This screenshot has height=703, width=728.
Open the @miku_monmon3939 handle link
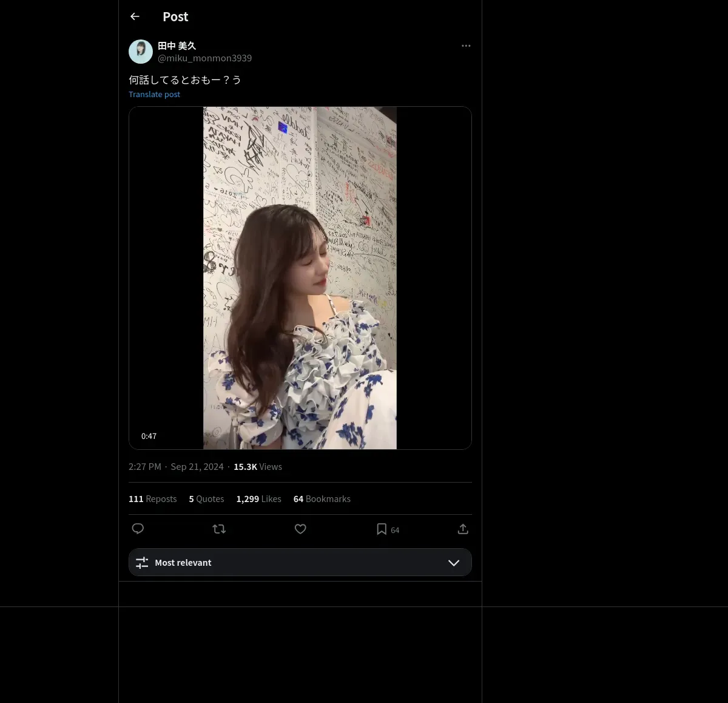(x=204, y=58)
